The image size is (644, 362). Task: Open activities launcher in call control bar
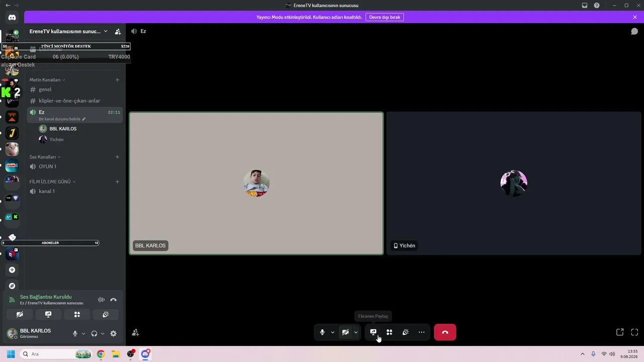[x=389, y=332]
